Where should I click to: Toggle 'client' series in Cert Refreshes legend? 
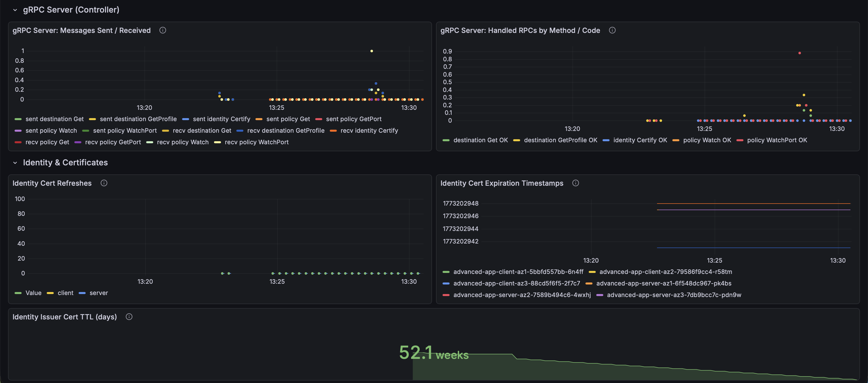(x=65, y=293)
